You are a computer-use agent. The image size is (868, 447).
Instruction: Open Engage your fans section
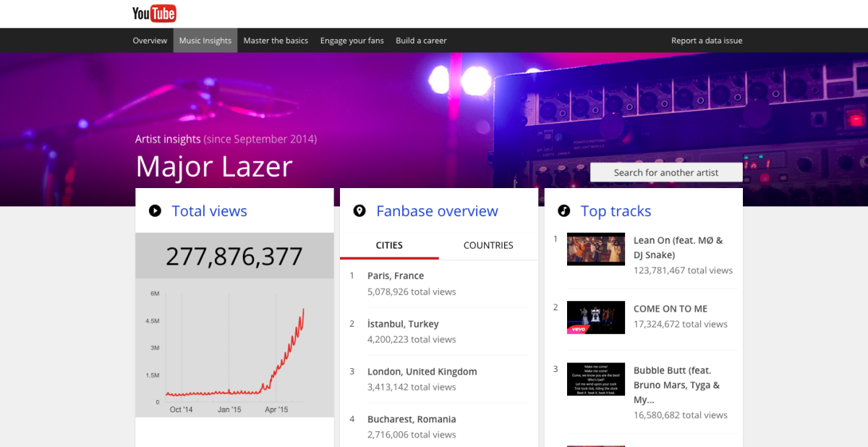352,41
